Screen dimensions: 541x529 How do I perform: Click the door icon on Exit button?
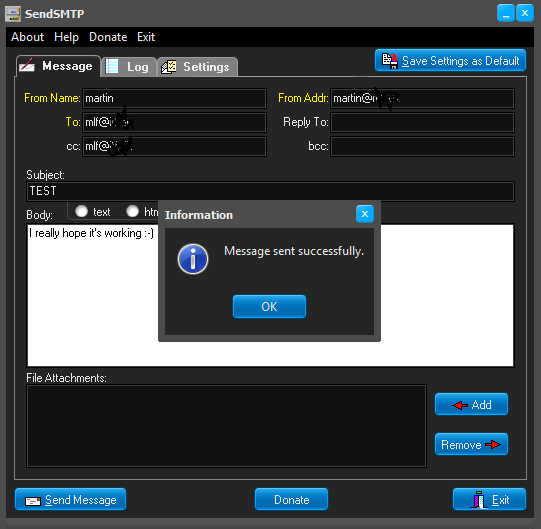pos(479,500)
